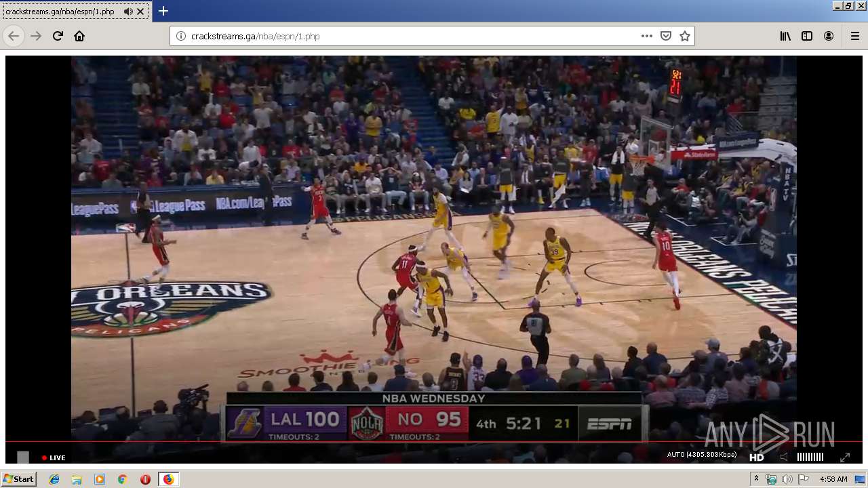Open the Windows Start menu
This screenshot has width=868, height=488.
(x=18, y=479)
